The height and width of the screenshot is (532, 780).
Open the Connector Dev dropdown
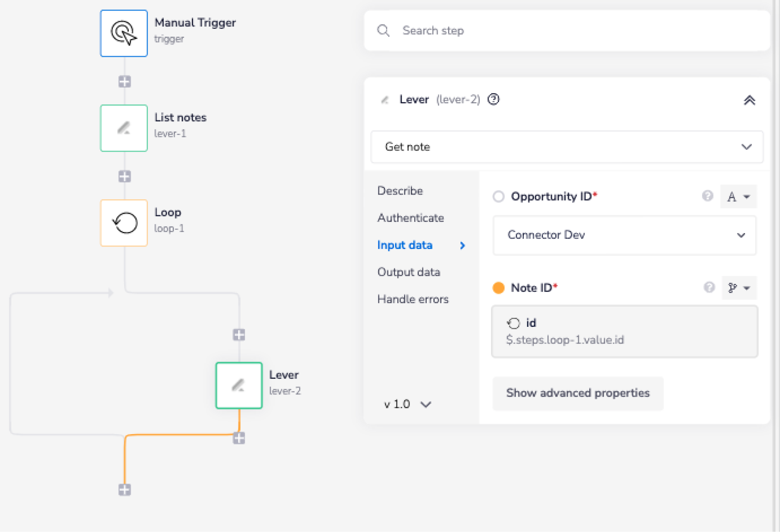(624, 235)
